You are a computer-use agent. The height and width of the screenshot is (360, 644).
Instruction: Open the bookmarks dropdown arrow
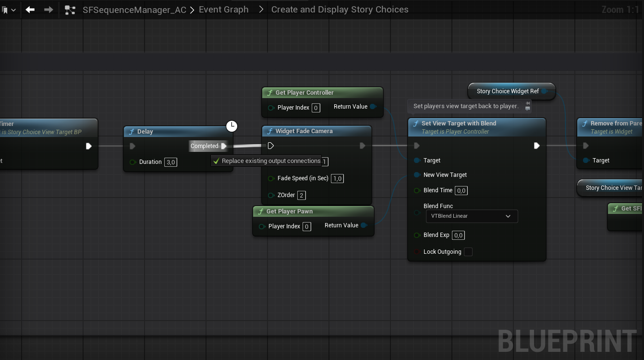[x=13, y=10]
